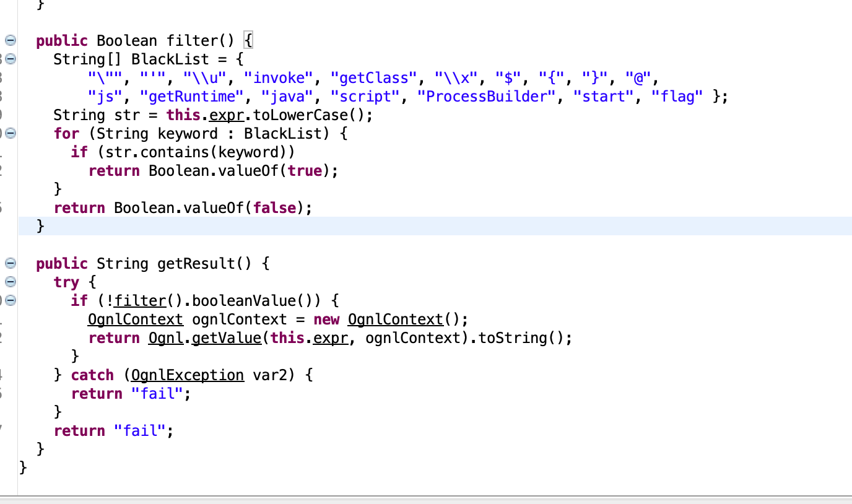The image size is (852, 504).
Task: Collapse the String[] BlackList array fold marker
Action: [x=10, y=59]
